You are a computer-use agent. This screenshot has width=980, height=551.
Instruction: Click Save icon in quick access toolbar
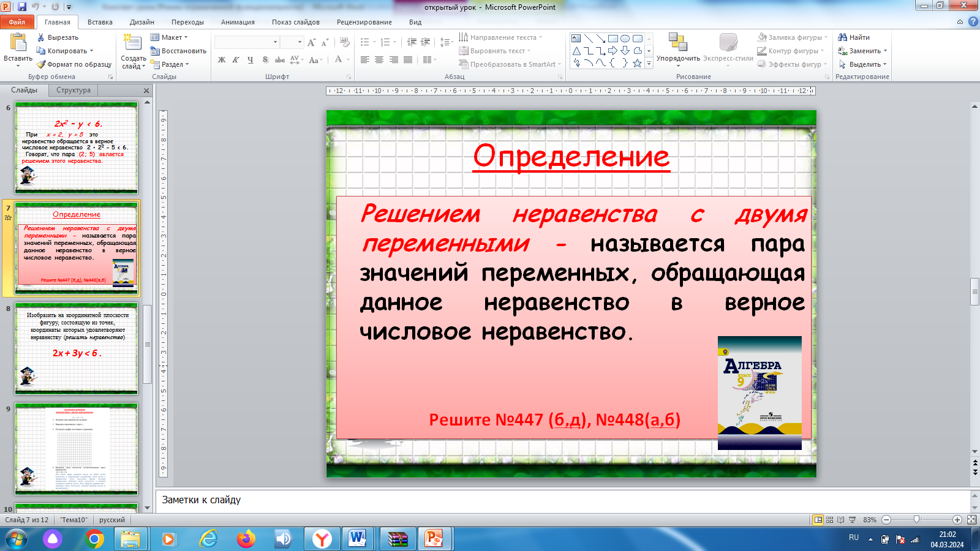22,7
